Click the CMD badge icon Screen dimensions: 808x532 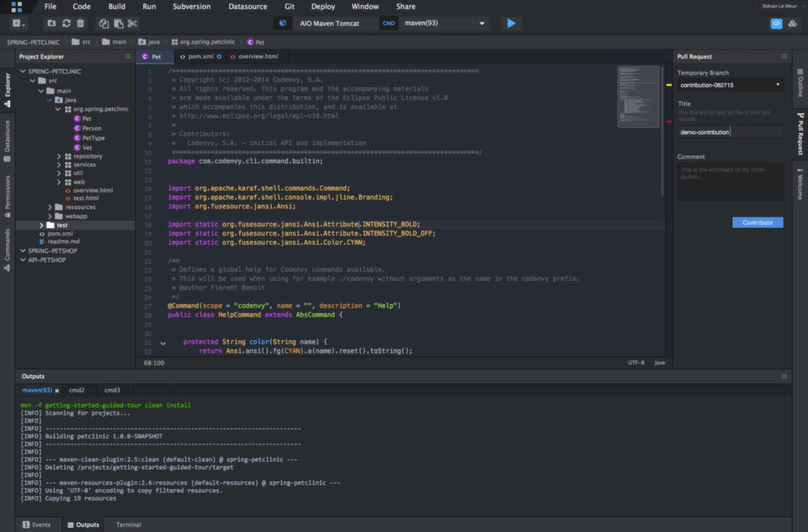[389, 24]
